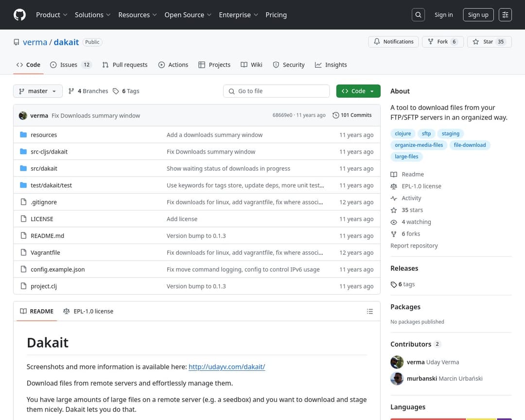Open the verma owner link in repo title

click(x=35, y=42)
